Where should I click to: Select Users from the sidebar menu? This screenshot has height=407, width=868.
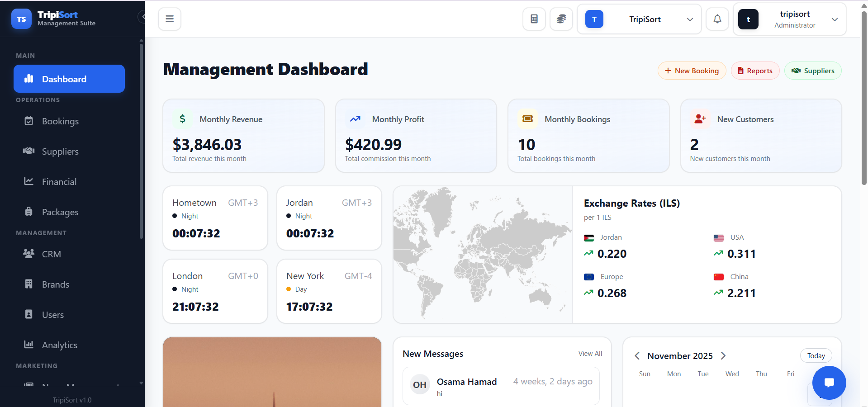point(28,314)
